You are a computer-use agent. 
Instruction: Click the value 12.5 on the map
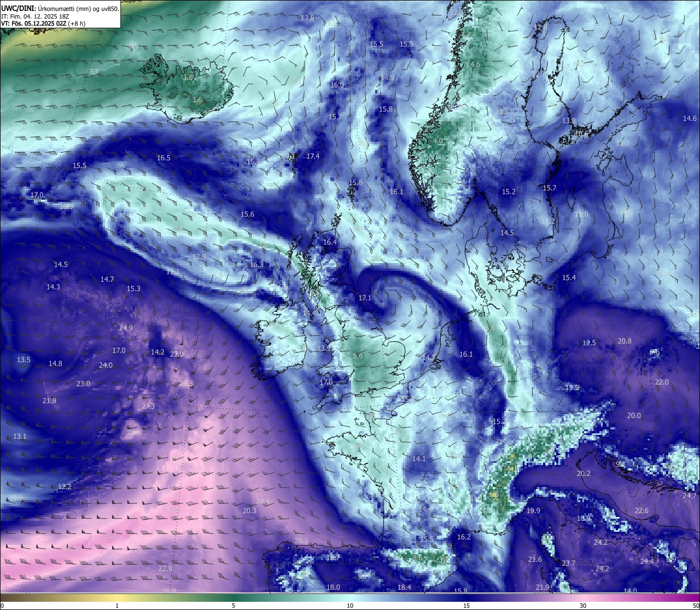(589, 343)
